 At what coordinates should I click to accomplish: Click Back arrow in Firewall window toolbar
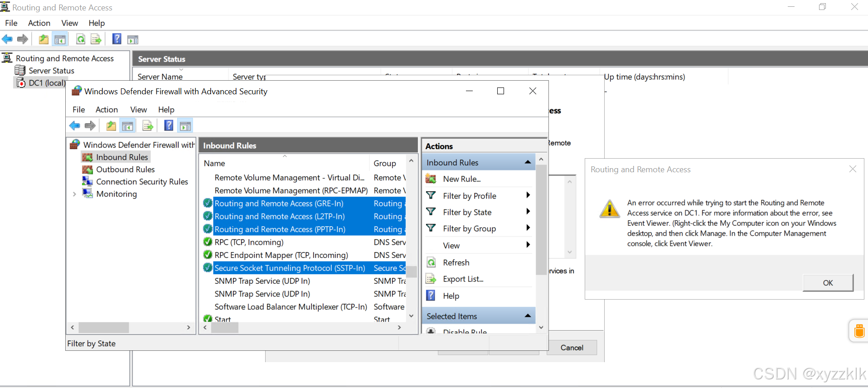pyautogui.click(x=75, y=126)
